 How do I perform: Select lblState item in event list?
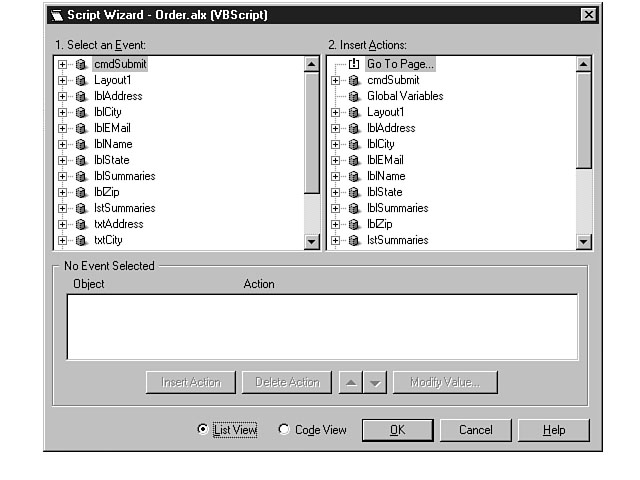tap(112, 160)
